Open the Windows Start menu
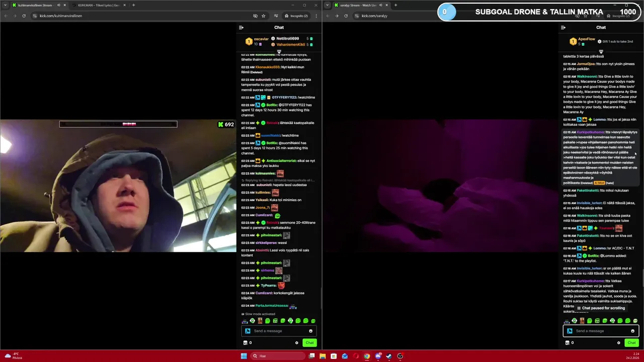Viewport: 644px width, 362px height. (244, 356)
